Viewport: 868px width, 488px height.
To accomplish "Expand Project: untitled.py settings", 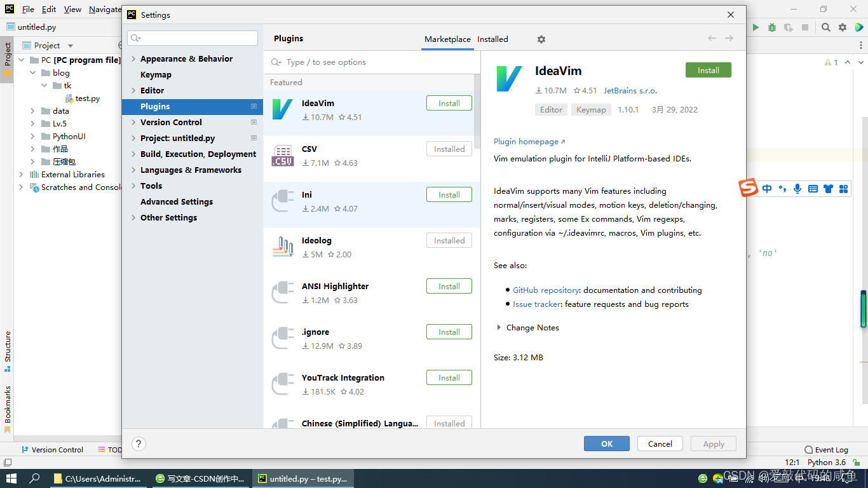I will pyautogui.click(x=133, y=138).
